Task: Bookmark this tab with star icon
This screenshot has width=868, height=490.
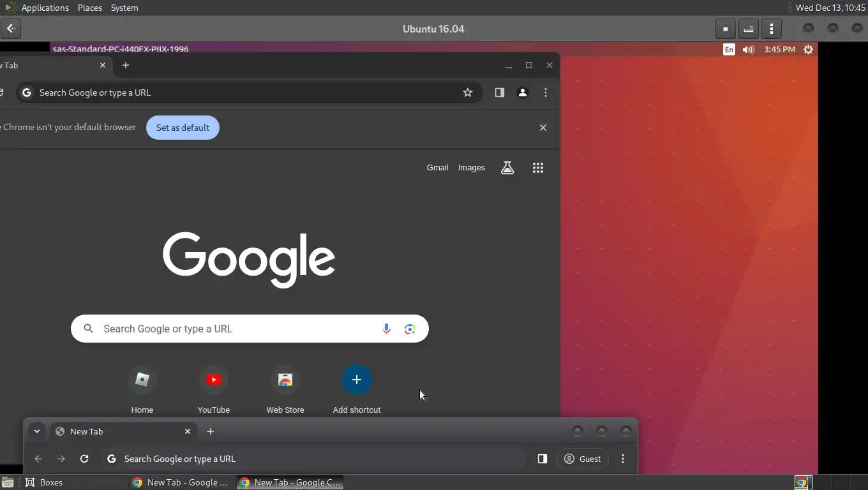Action: coord(468,93)
